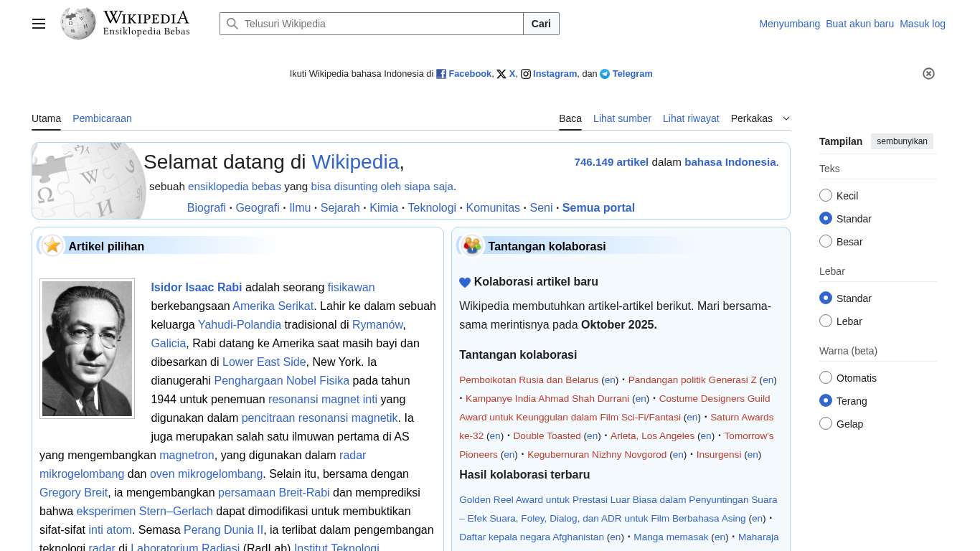Open the Lihat riwayat tab

coord(690,118)
